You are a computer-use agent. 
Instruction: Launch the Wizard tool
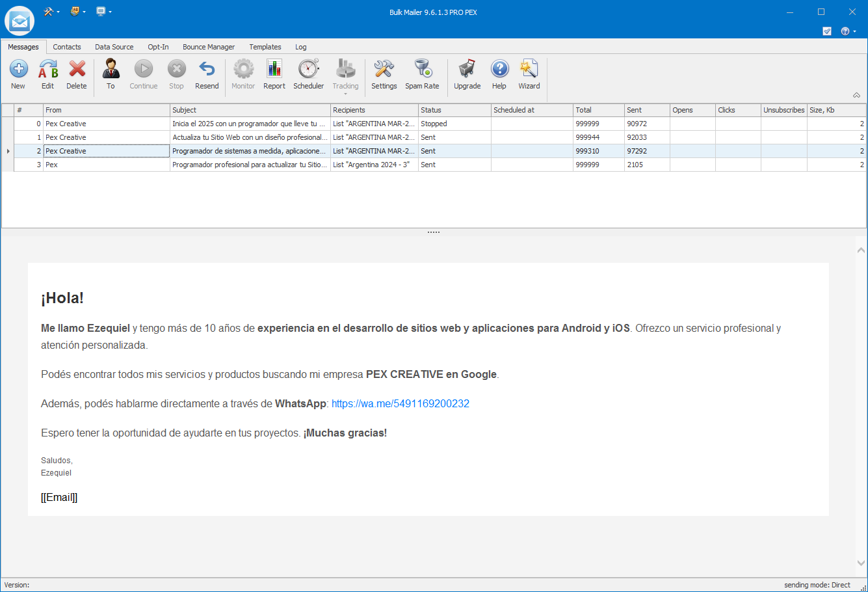(529, 69)
